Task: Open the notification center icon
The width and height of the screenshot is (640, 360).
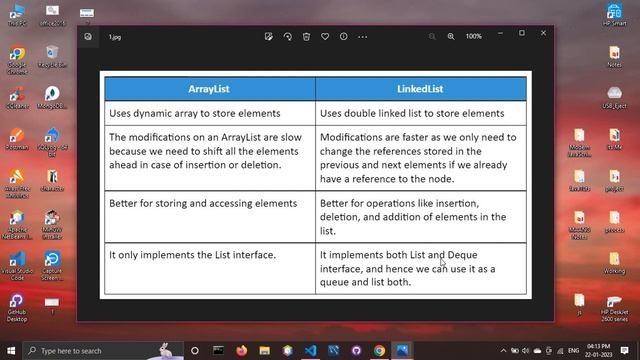Action: (x=624, y=351)
